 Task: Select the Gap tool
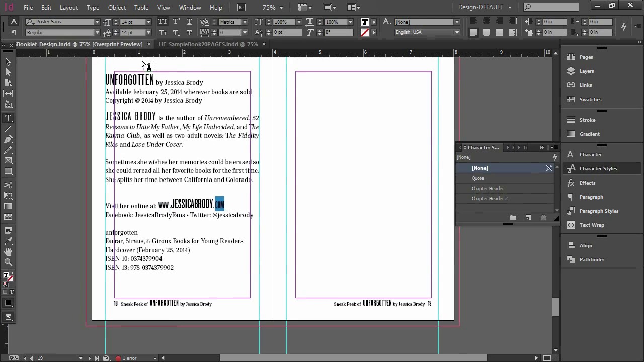pos(8,94)
